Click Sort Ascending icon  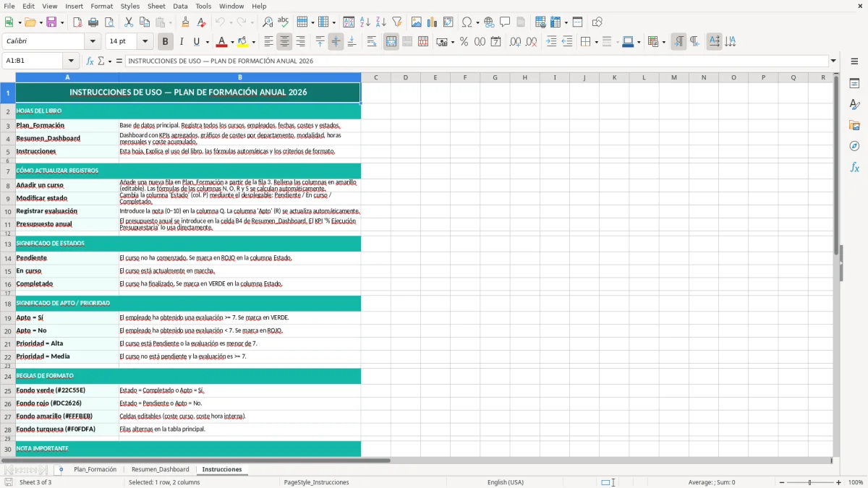tap(365, 22)
